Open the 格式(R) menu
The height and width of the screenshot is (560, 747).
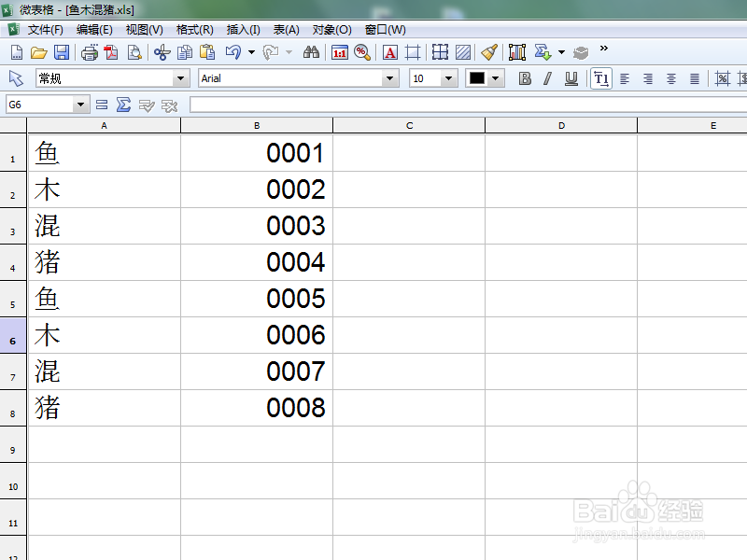pyautogui.click(x=194, y=30)
